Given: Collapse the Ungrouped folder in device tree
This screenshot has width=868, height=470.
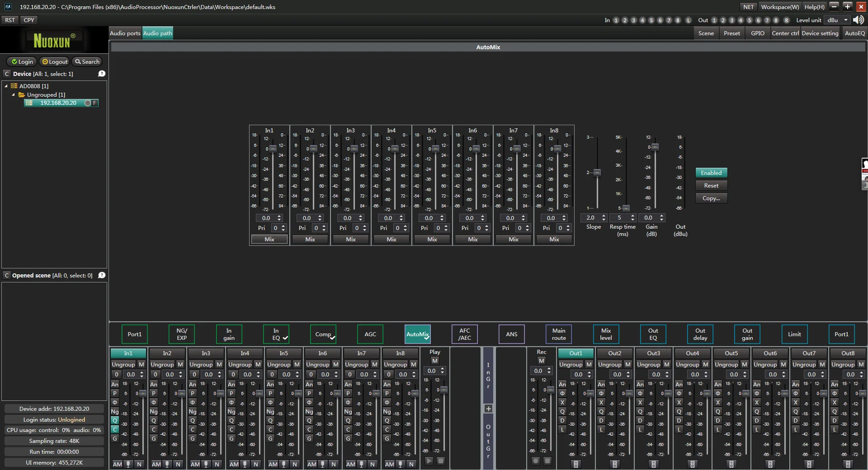Looking at the screenshot, I should [14, 94].
